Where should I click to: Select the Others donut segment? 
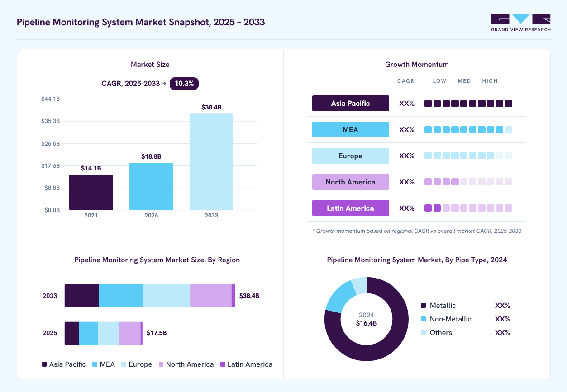pos(360,284)
